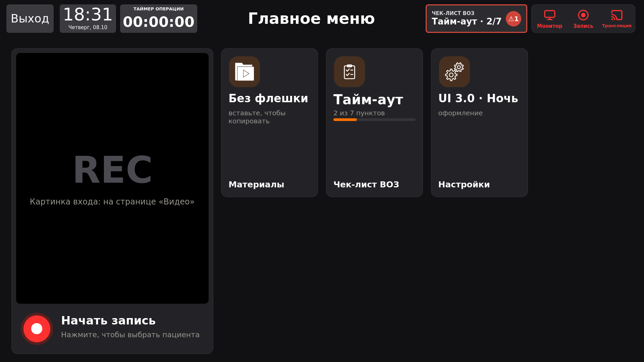Open the Материалы card label

coord(256,184)
